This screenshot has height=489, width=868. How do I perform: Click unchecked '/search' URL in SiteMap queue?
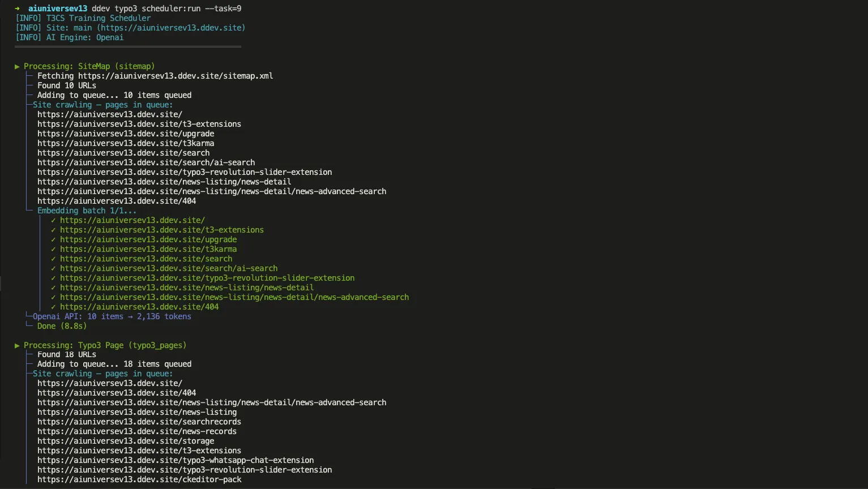pyautogui.click(x=123, y=153)
